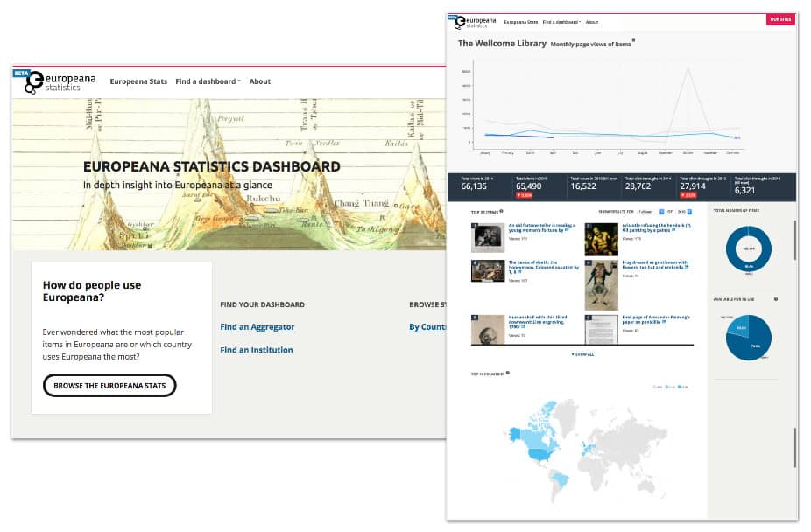The height and width of the screenshot is (532, 811).
Task: Click the red decrease badge under 27,914 click-throughs
Action: (688, 195)
